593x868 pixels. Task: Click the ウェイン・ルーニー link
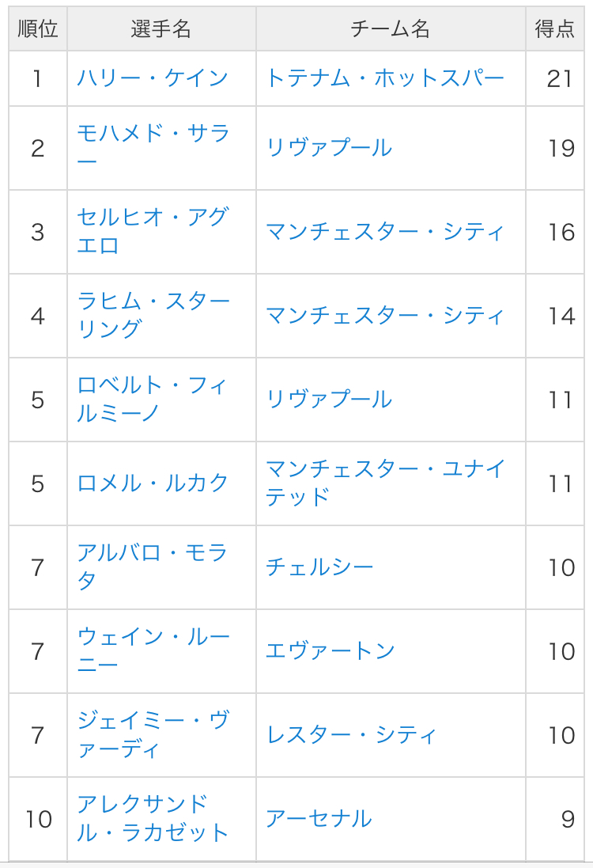(x=153, y=637)
